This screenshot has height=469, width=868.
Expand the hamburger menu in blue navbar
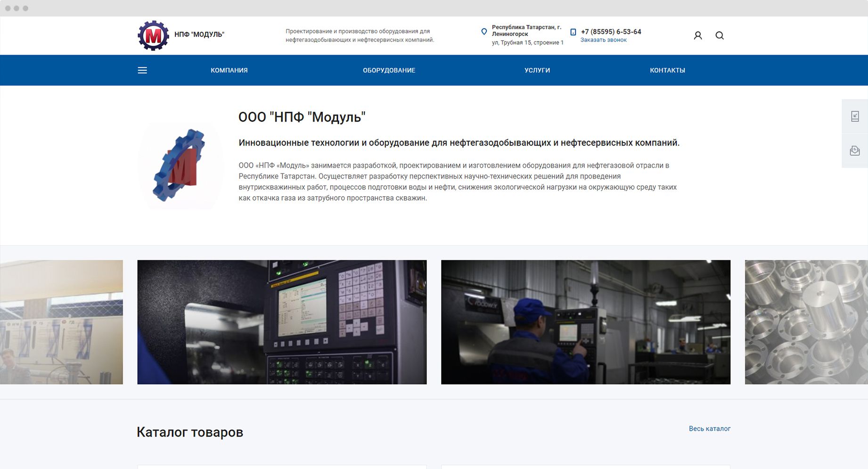tap(142, 70)
